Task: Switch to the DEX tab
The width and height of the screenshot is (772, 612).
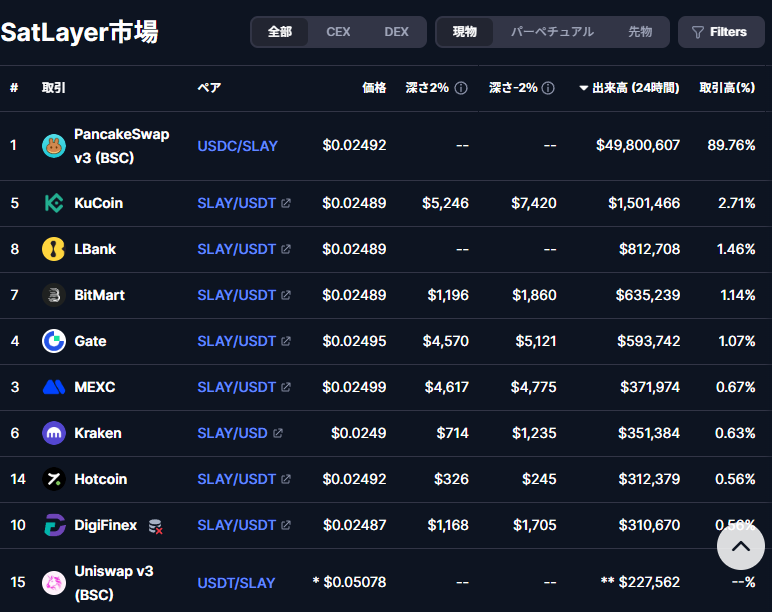Action: click(x=396, y=32)
